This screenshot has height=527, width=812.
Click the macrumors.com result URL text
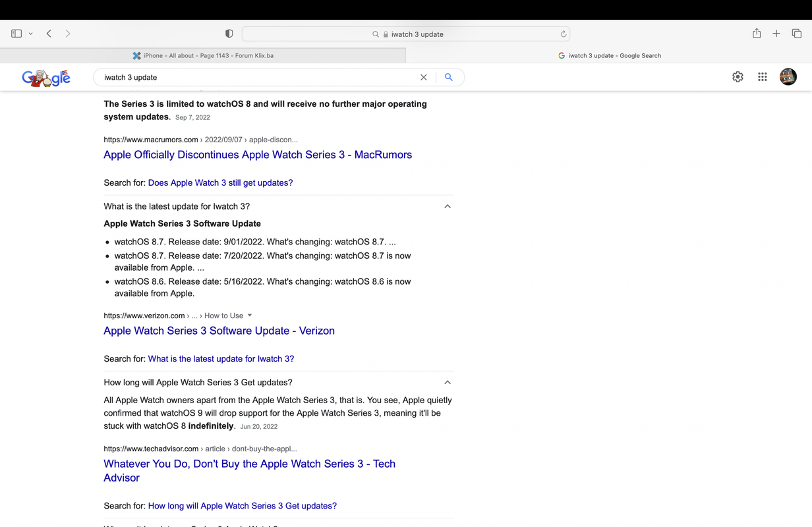pos(200,140)
